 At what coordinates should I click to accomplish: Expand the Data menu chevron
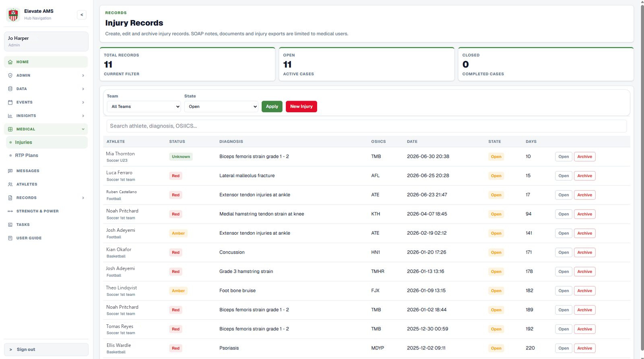(83, 89)
